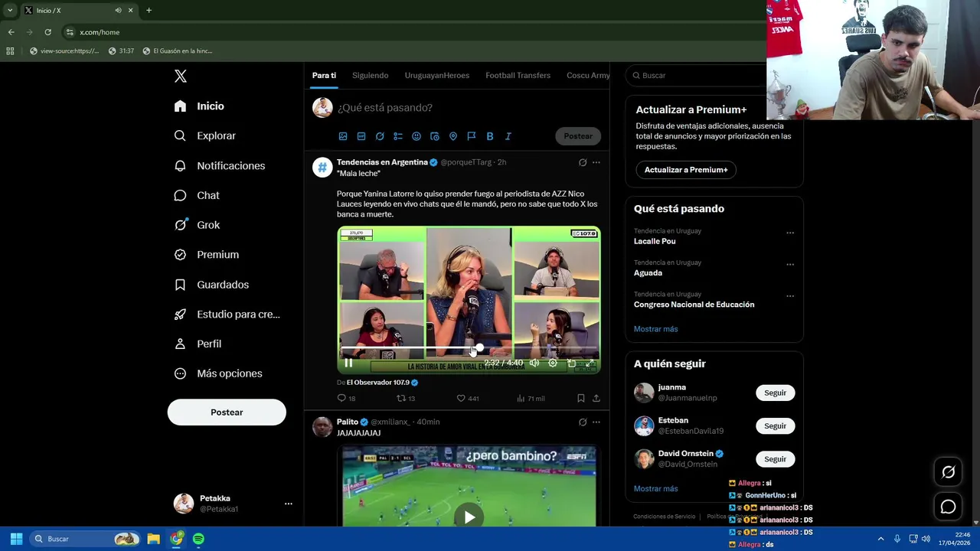Click Mostrar más under trends

pyautogui.click(x=655, y=329)
